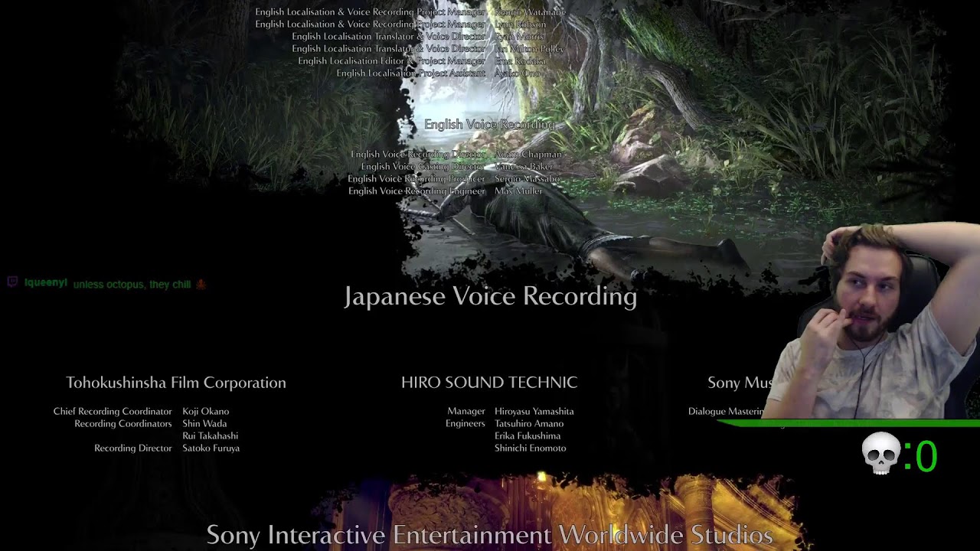Screen dimensions: 980x551
Task: Click the name 'Kengo Watanabe'
Action: (x=530, y=12)
